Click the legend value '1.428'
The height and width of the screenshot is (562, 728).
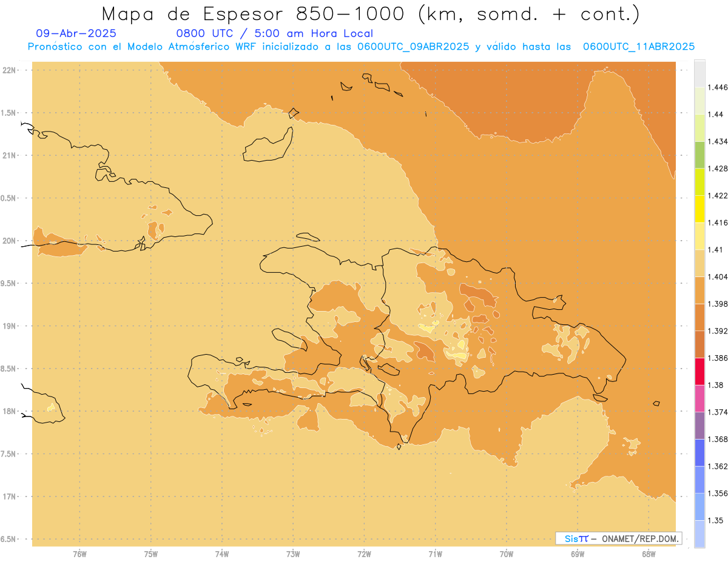pos(718,169)
